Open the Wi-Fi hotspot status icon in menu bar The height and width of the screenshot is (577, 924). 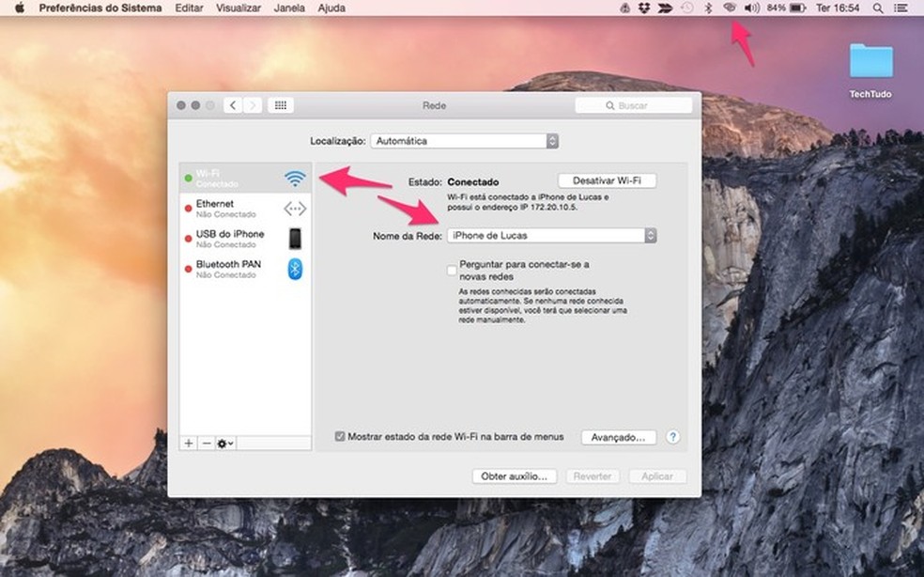click(x=730, y=8)
